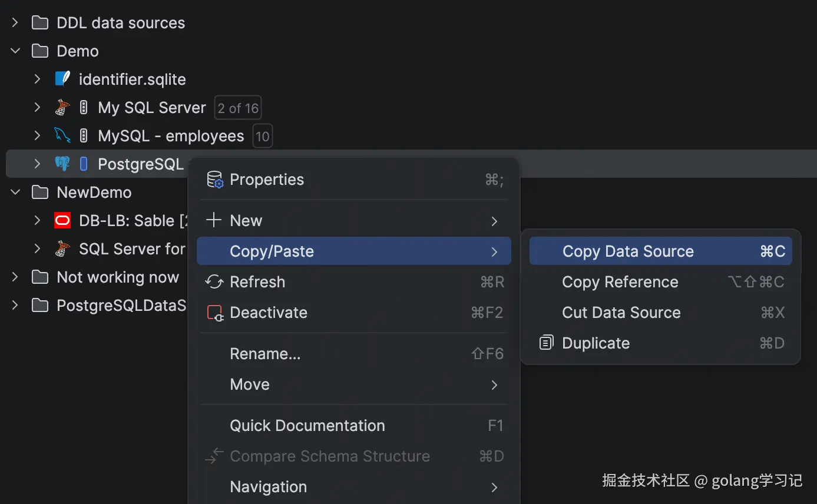Click the Oracle icon beside DB-LB: Sable
817x504 pixels.
point(62,221)
